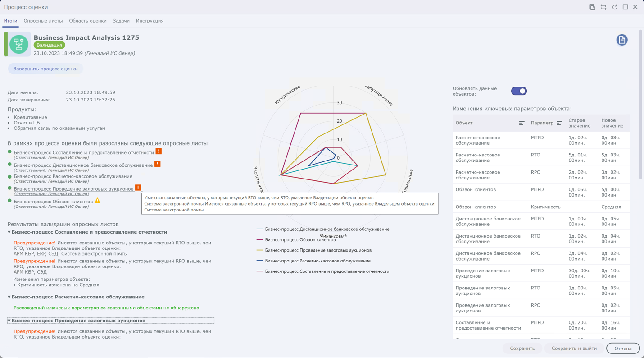Viewport: 644px width, 358px height.
Task: Click the swap arrows icon in title bar
Action: [x=603, y=7]
